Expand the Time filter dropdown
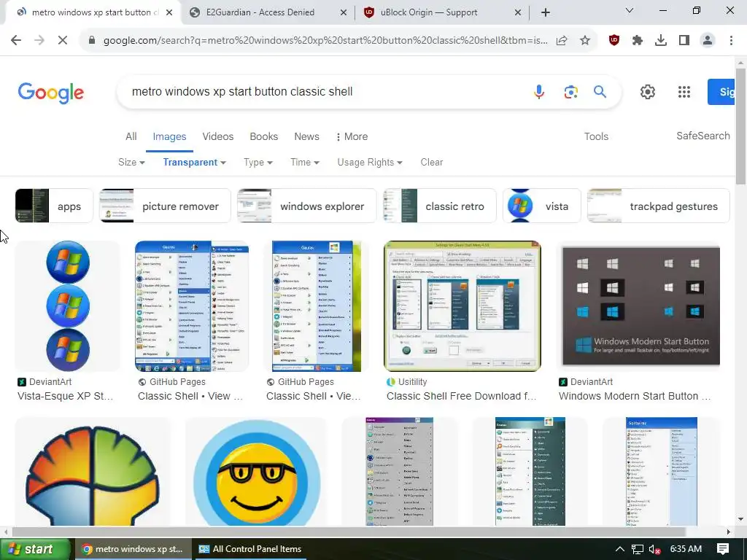Viewport: 747px width, 560px height. (x=305, y=163)
